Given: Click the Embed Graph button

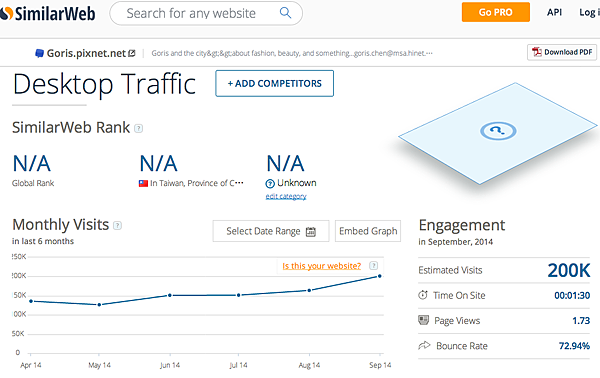Looking at the screenshot, I should pos(368,231).
